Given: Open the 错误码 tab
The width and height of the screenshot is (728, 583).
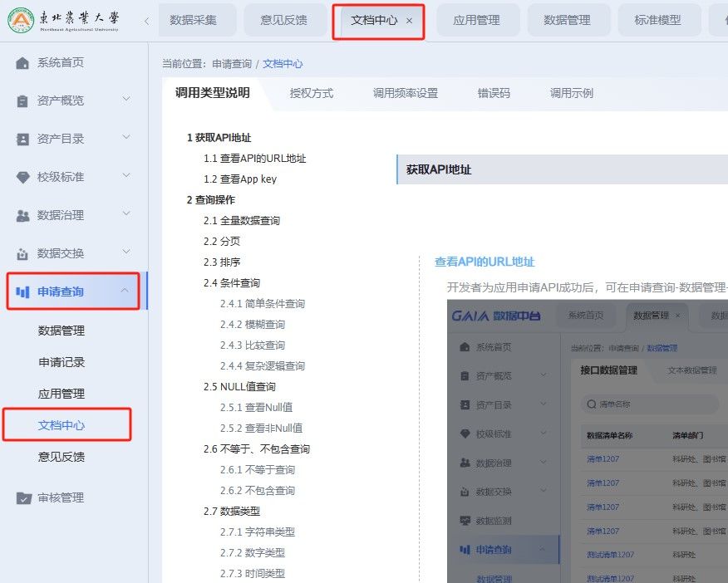Looking at the screenshot, I should click(x=494, y=94).
